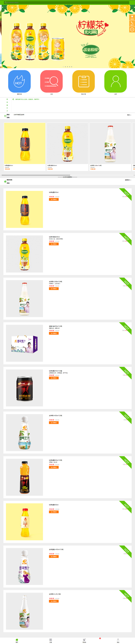Image resolution: width=135 pixels, height=644 pixels.
Task: Switch to category tab in bottom bar
Action: click(51, 640)
